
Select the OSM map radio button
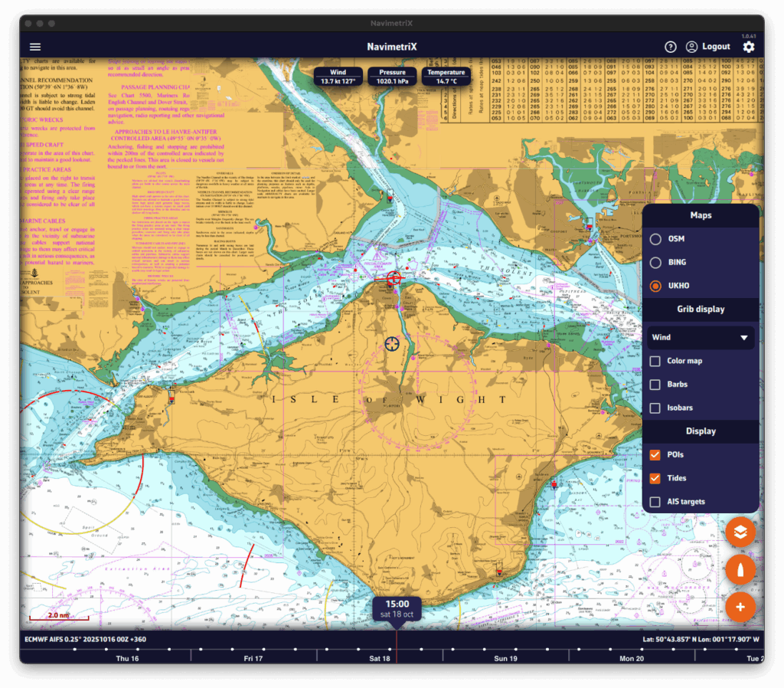[655, 239]
